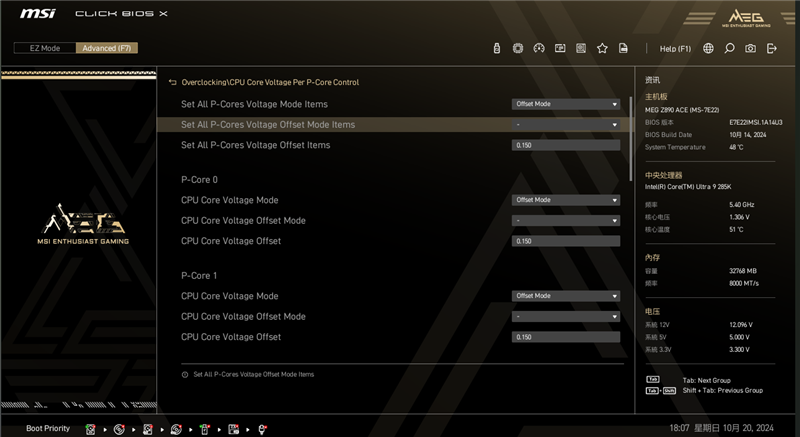800x437 pixels.
Task: Click the BIOS version E7E22IMSI.1A14U3 value
Action: point(756,122)
